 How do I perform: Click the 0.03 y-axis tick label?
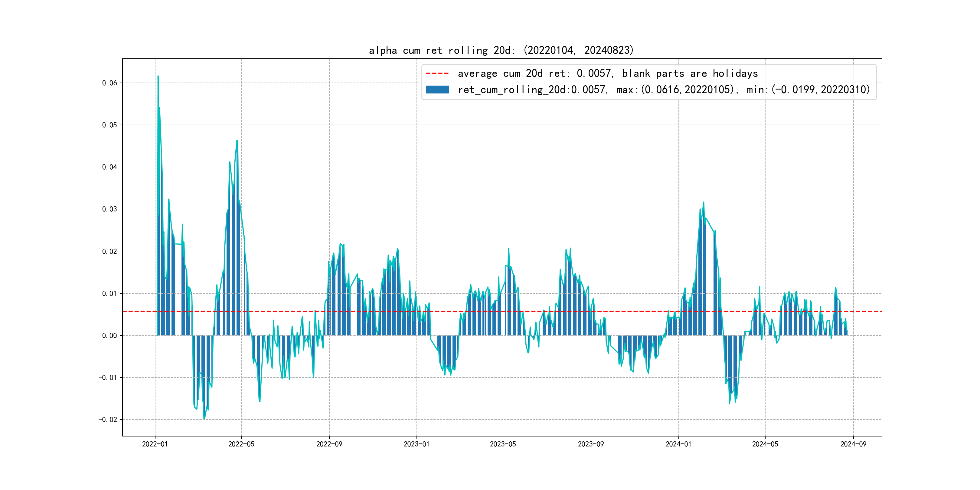click(109, 209)
